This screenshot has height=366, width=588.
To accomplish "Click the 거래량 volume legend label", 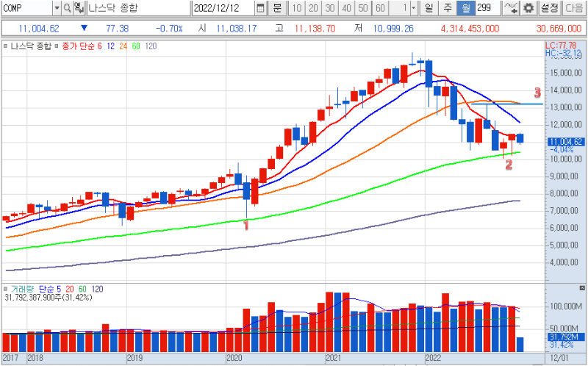I will [22, 289].
